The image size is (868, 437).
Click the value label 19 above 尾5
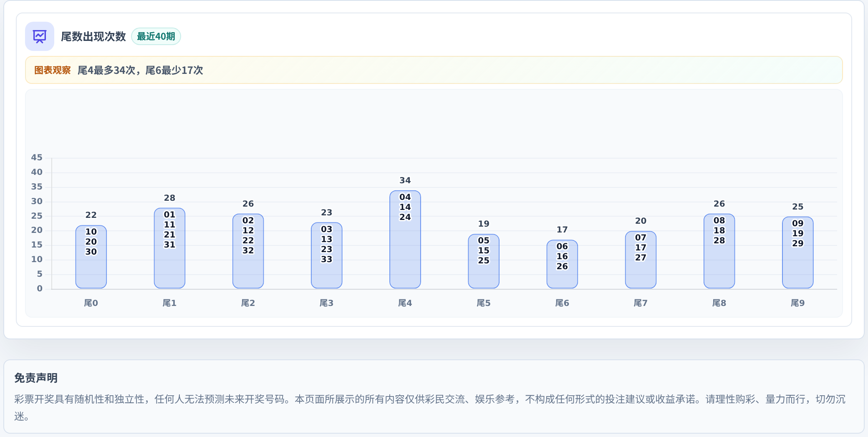coord(484,224)
